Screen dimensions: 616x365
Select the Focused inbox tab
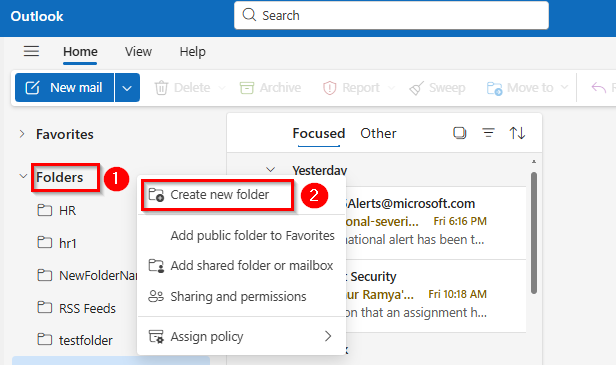[319, 133]
